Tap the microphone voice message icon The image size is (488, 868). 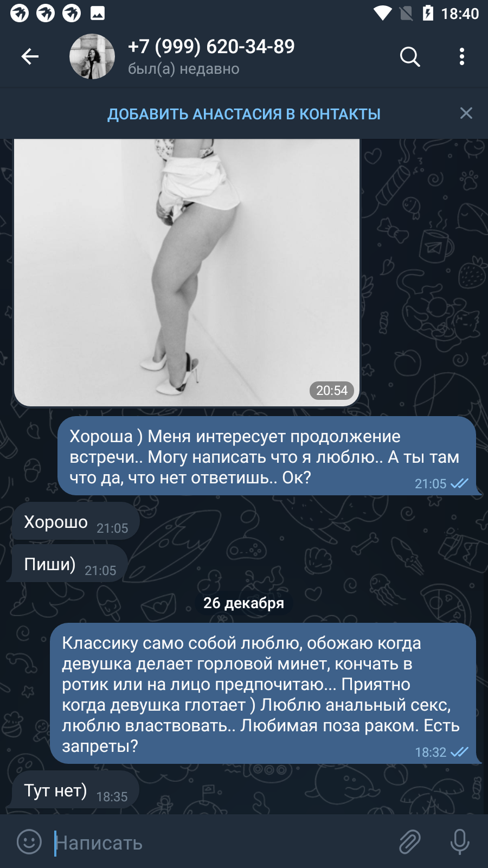point(460,842)
